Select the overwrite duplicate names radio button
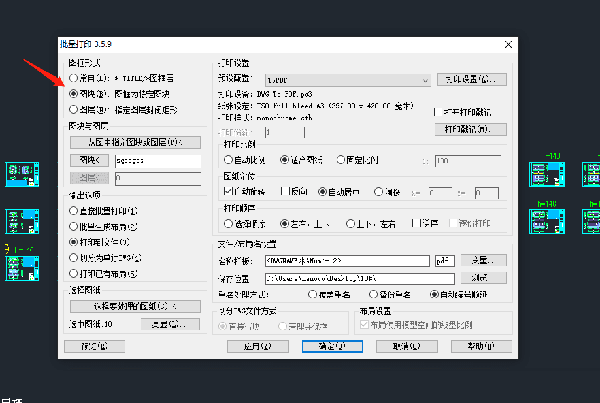600x403 pixels. (x=313, y=294)
